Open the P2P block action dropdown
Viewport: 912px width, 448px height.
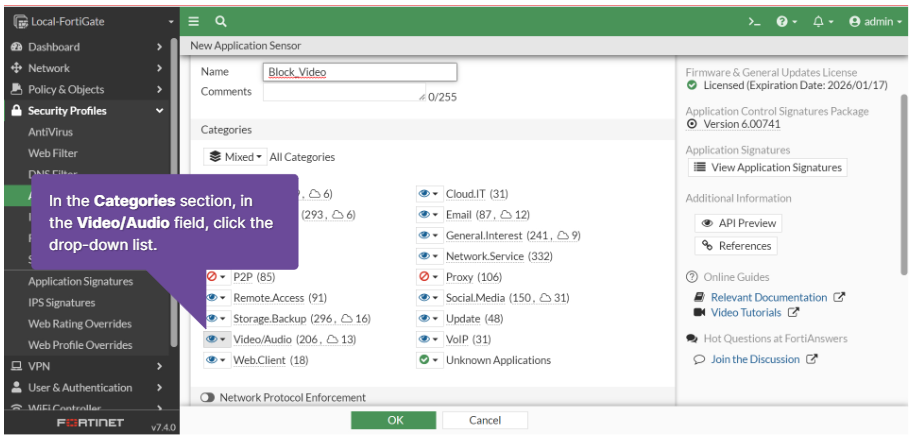tap(217, 277)
